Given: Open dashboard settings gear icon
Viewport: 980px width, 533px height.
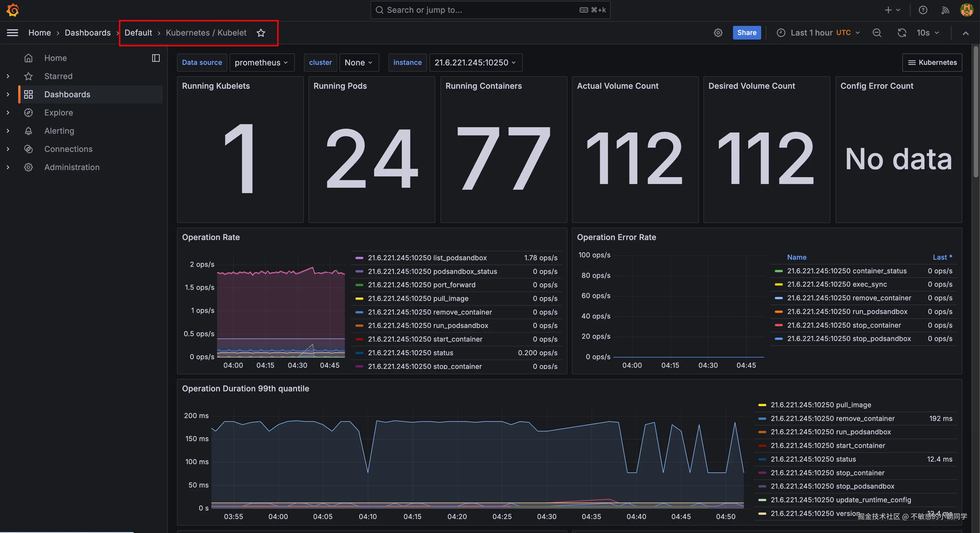Looking at the screenshot, I should pos(718,33).
